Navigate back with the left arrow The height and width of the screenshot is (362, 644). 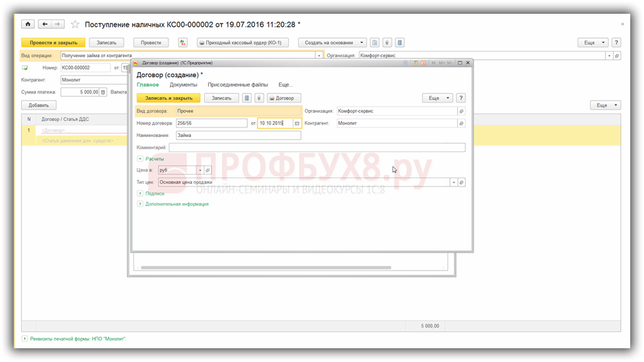click(x=45, y=24)
